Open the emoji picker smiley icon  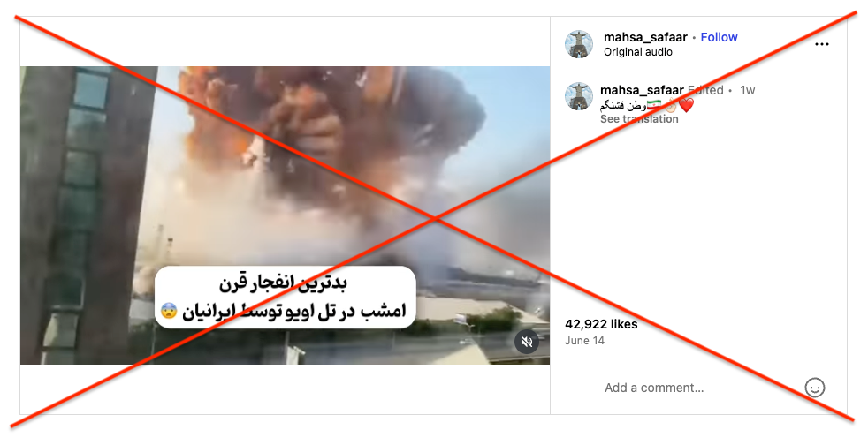[814, 388]
